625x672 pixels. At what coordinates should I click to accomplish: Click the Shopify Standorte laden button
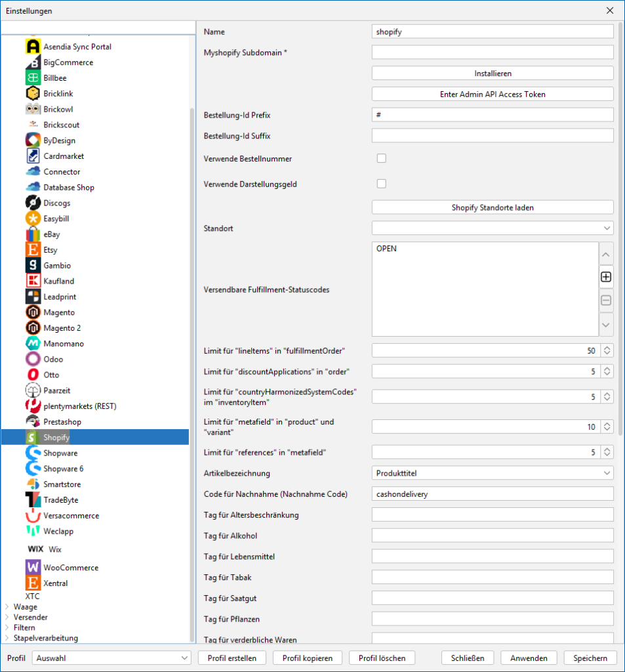pos(493,207)
